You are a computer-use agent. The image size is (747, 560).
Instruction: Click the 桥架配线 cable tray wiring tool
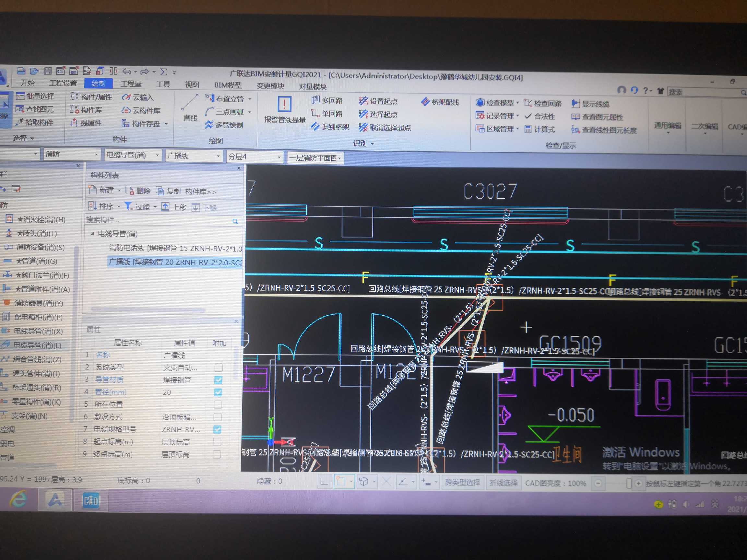click(x=440, y=102)
